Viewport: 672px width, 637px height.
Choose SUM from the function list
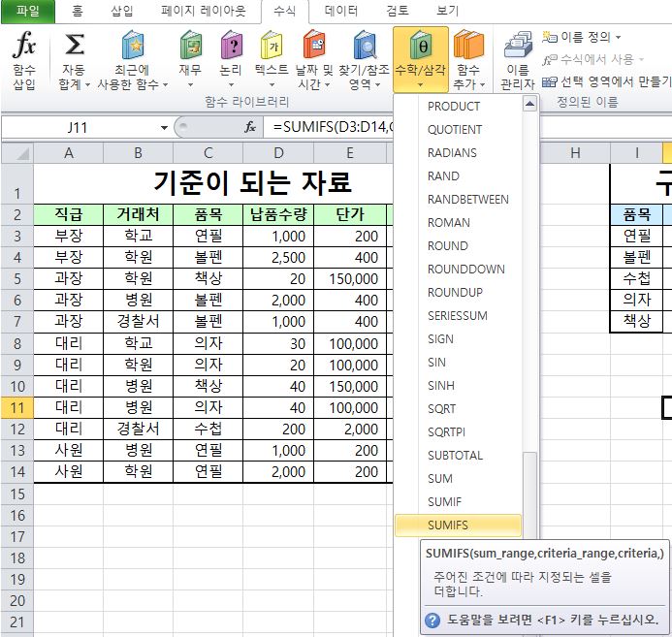pos(458,479)
